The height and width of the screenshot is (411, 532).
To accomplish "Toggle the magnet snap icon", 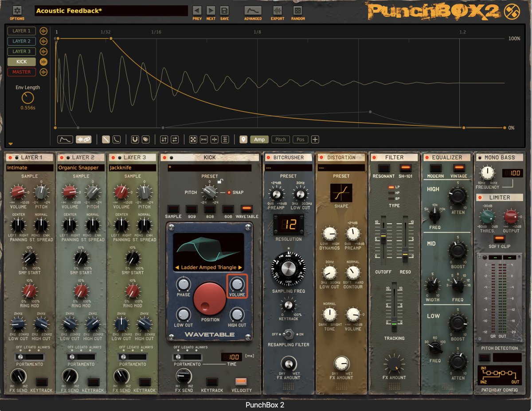I will 135,140.
